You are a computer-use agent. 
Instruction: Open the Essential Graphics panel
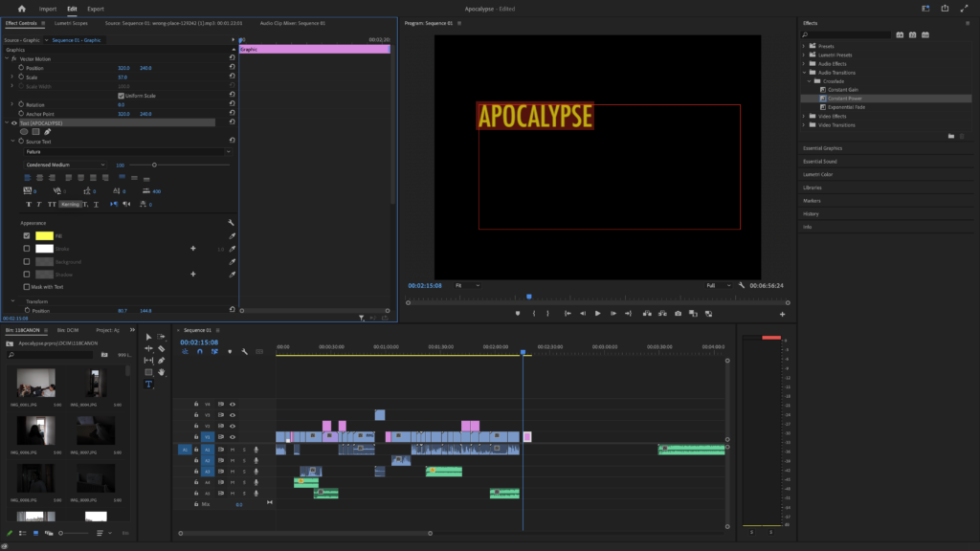click(822, 148)
